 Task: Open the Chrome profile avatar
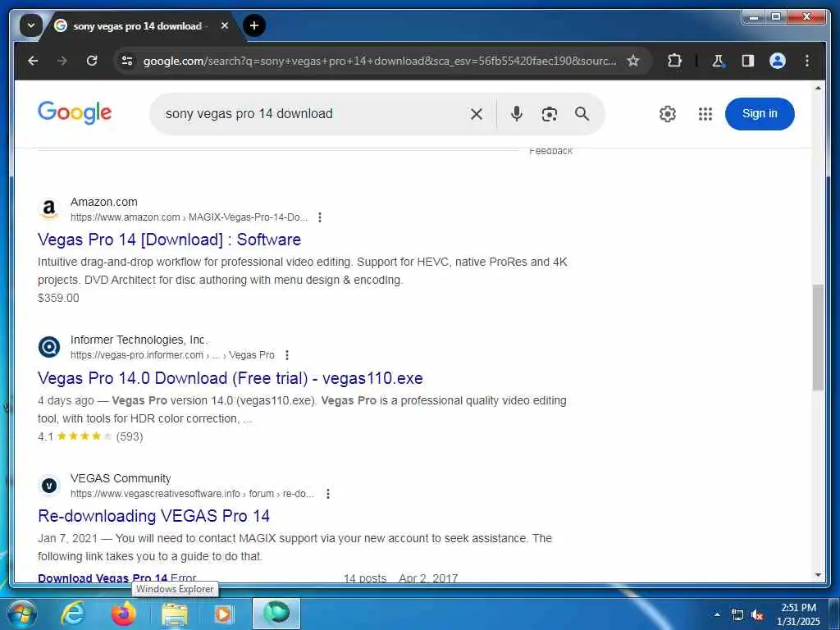[x=778, y=61]
